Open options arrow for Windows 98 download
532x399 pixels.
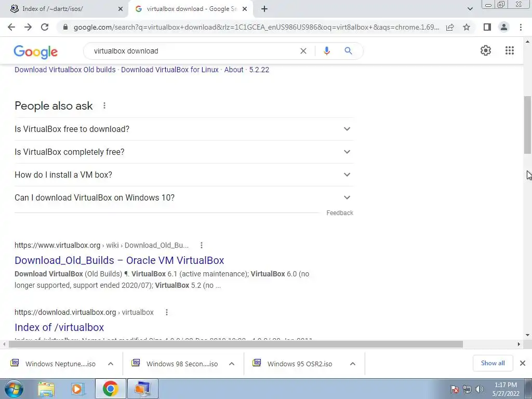click(x=232, y=364)
